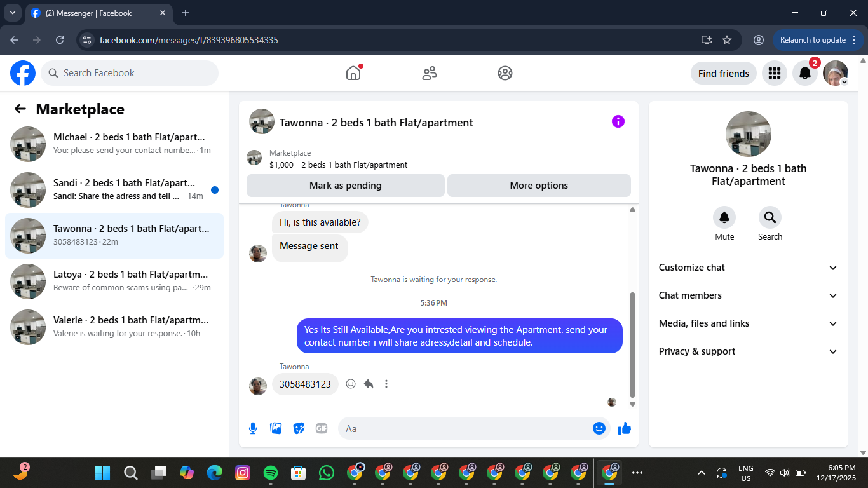Go back using Marketplace arrow
Screen dimensions: 868x488
click(x=20, y=109)
